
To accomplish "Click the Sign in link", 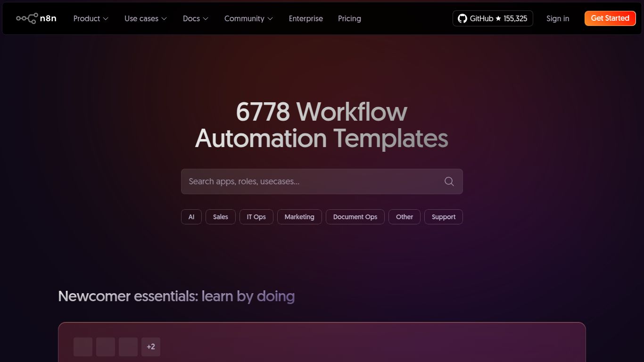I will point(558,18).
